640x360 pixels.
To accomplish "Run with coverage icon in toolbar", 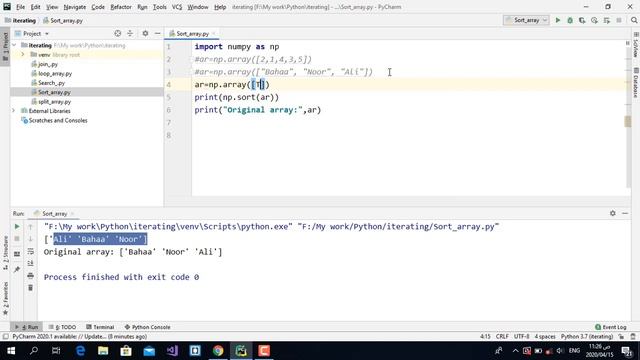I will tap(582, 20).
